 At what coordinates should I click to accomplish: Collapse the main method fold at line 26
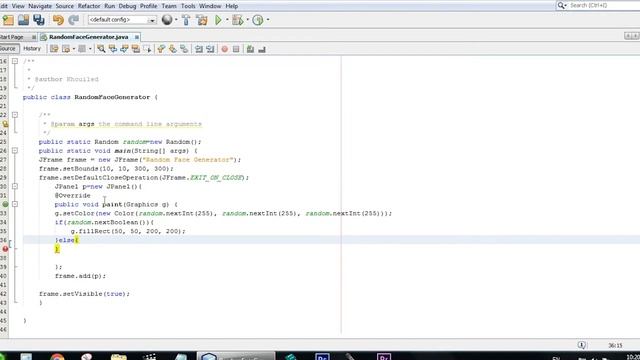click(x=15, y=151)
